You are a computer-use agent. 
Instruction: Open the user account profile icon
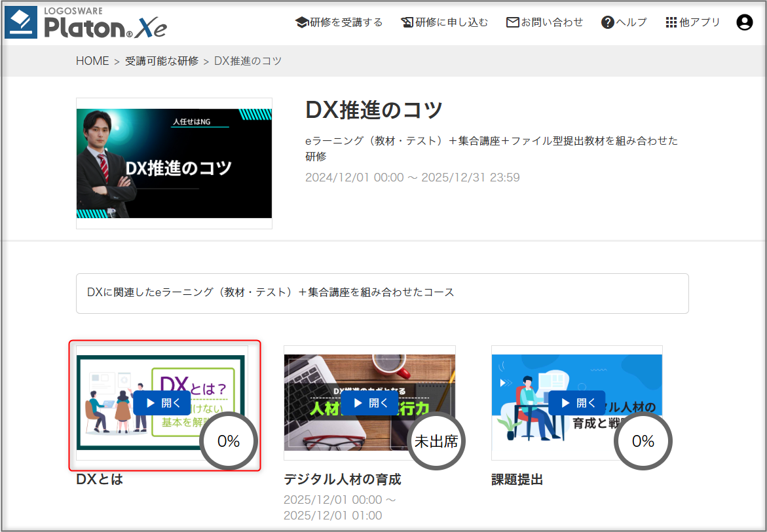click(745, 22)
